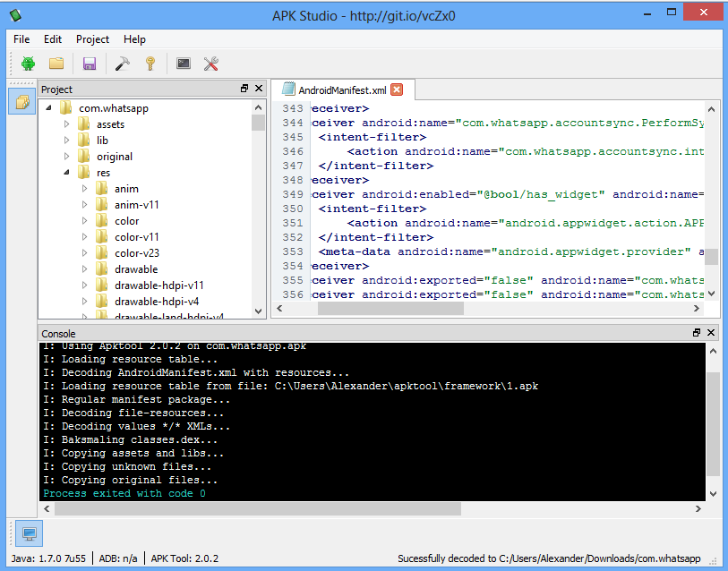
Task: Click the console scroll left arrow
Action: 47,508
